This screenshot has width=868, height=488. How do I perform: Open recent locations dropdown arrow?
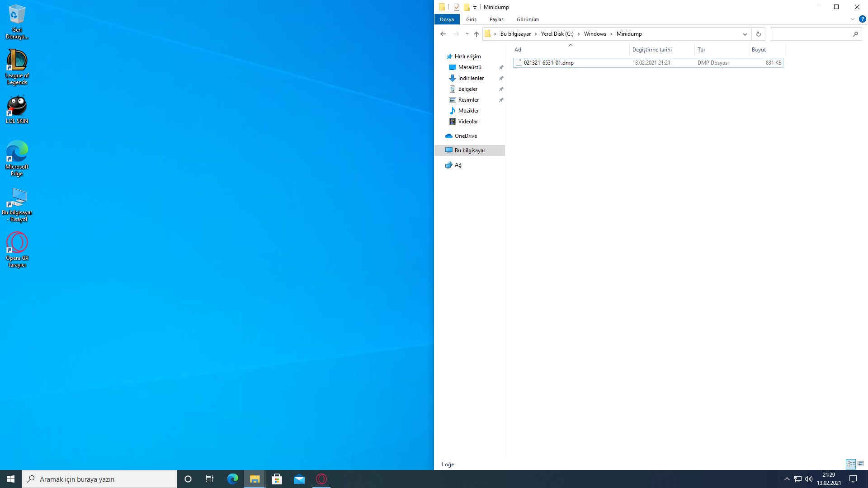tap(467, 34)
